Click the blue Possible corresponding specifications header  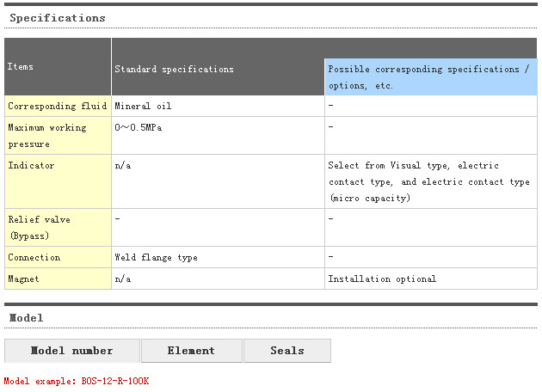point(429,77)
